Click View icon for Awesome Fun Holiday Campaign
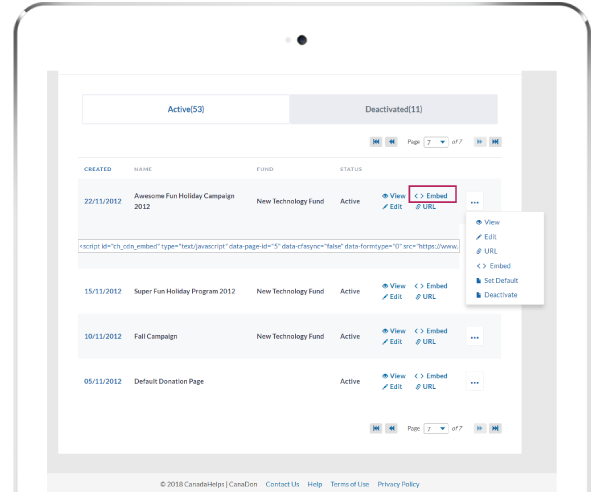600x492 pixels. pos(386,196)
